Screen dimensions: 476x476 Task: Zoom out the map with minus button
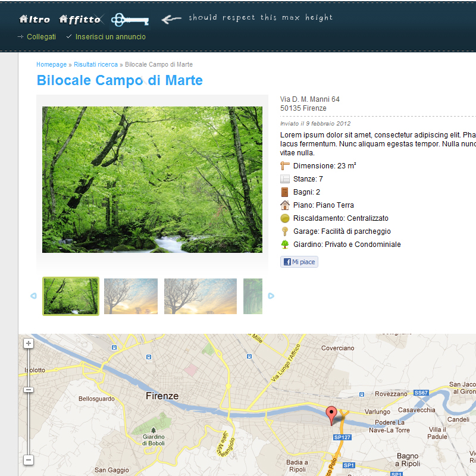29,460
